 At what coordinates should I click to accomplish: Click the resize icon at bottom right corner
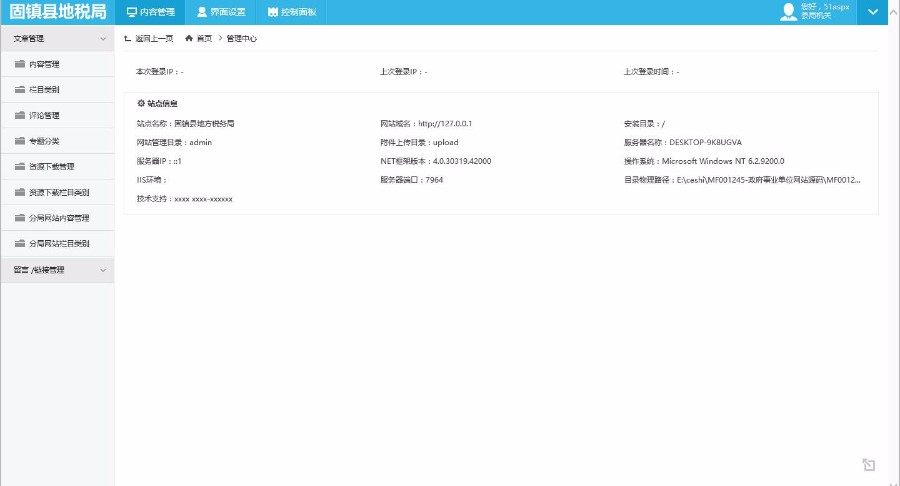tap(869, 465)
